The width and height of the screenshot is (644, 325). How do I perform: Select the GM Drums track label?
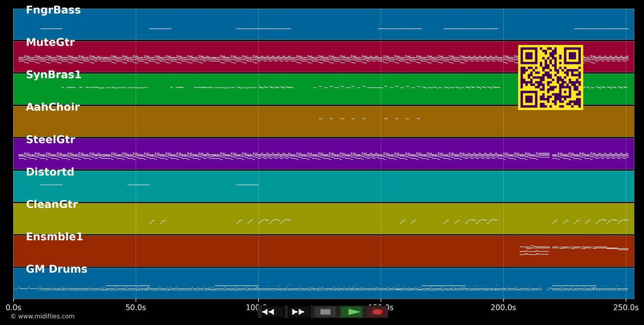[57, 269]
